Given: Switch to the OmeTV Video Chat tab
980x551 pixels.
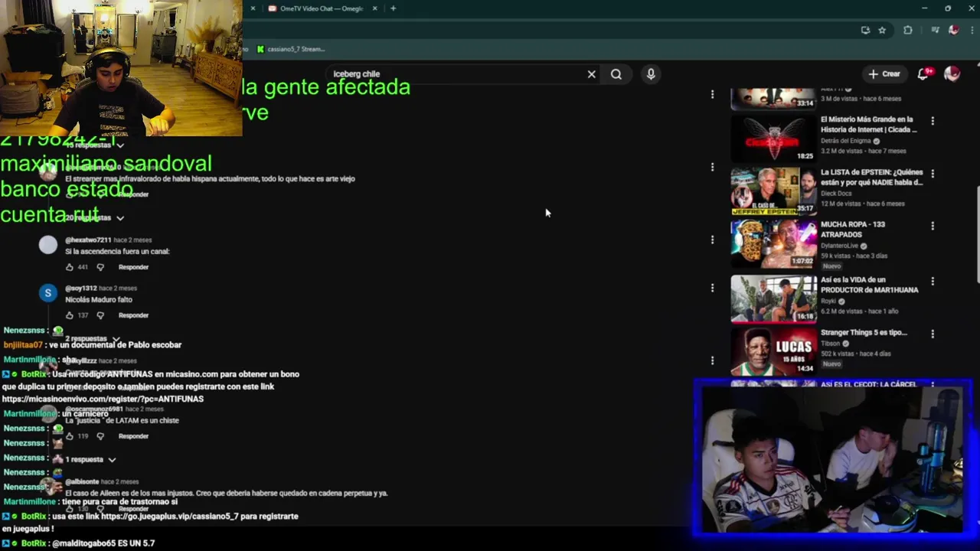Looking at the screenshot, I should point(320,8).
